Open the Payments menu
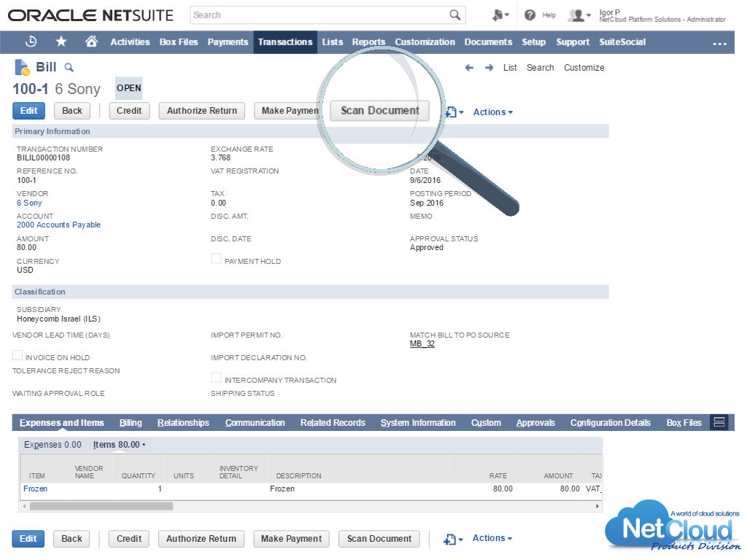The height and width of the screenshot is (560, 747). point(228,42)
